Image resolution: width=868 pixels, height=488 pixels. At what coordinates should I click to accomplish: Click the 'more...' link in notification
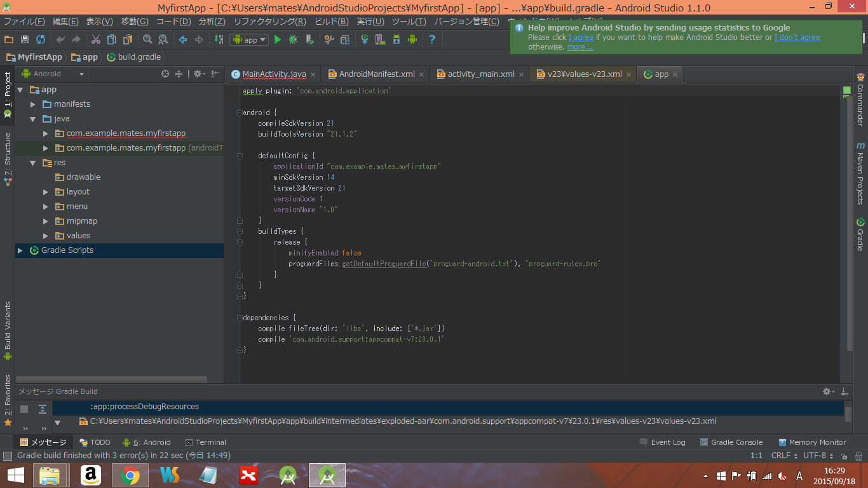[x=580, y=47]
